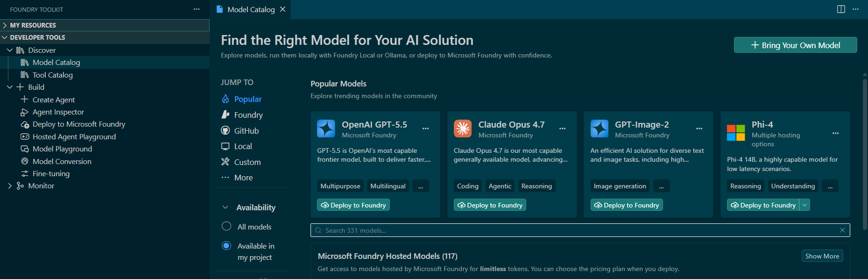Jump to More section
This screenshot has height=279, width=868.
point(243,178)
